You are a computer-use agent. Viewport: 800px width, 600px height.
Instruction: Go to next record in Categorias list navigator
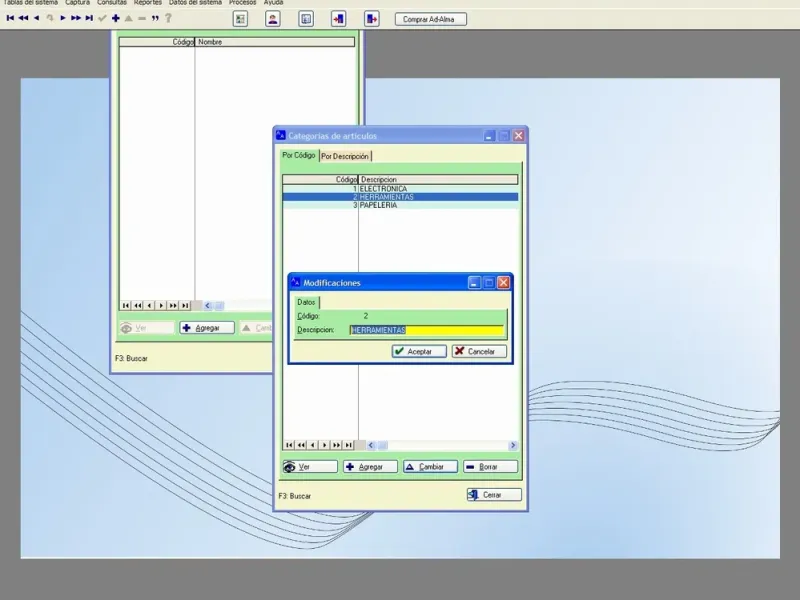(324, 445)
